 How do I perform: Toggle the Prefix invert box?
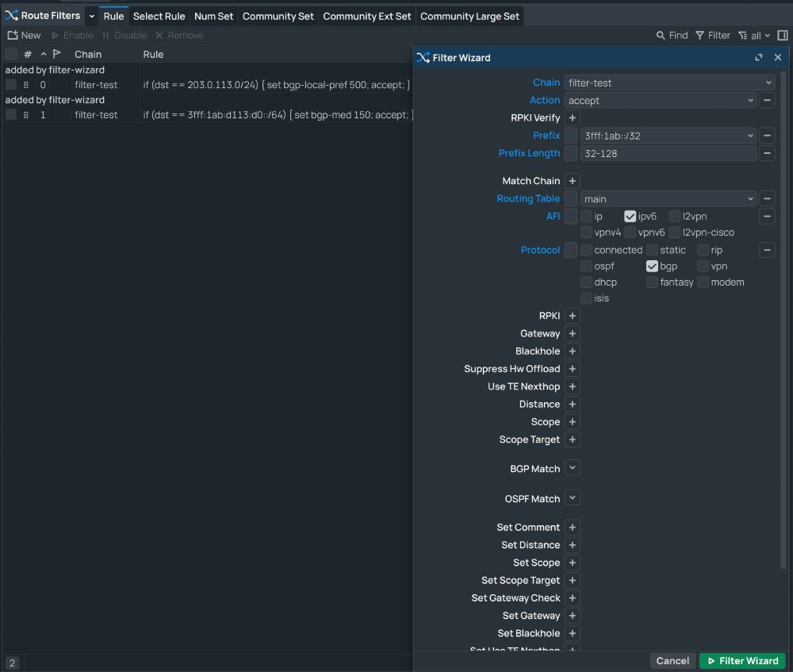pos(571,136)
